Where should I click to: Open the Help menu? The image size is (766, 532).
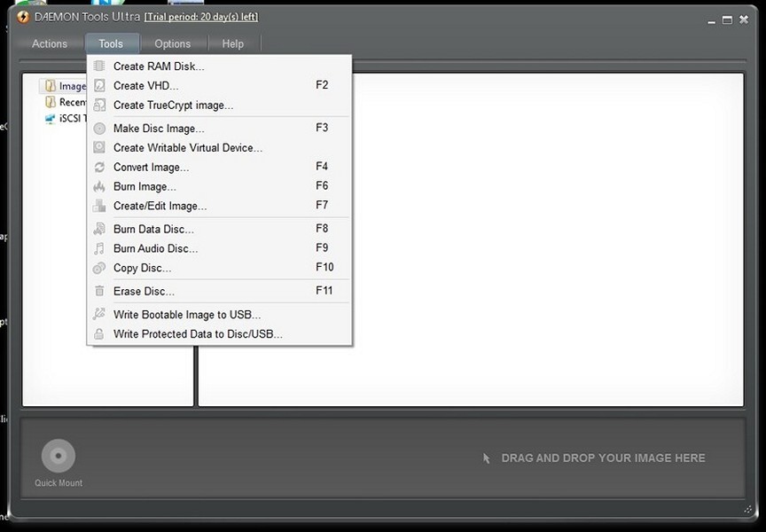tap(232, 44)
